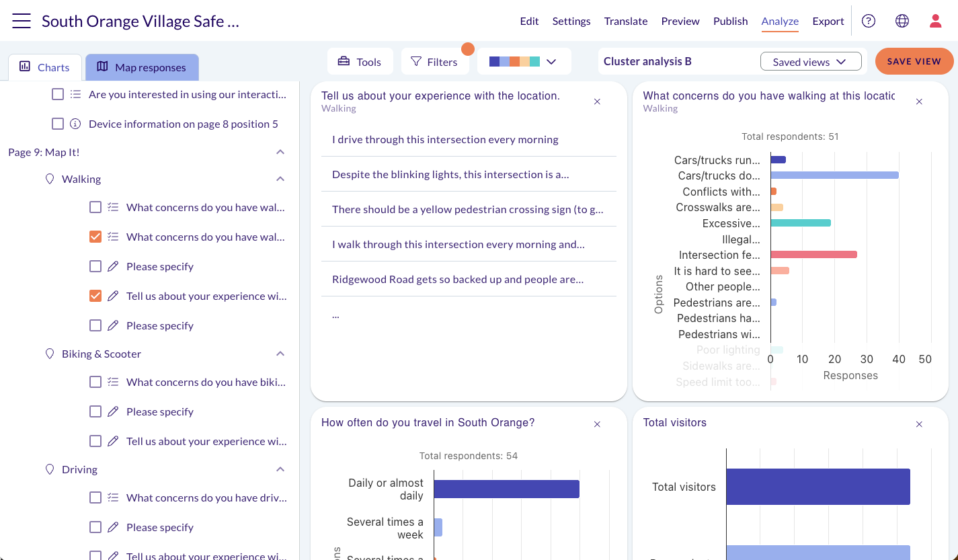Collapse the Page 9: Map It! section

[x=280, y=152]
